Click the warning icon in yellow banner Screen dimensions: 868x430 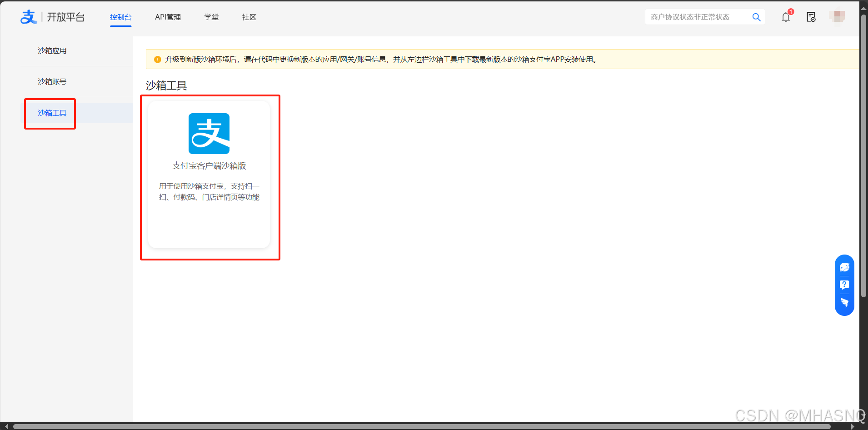click(158, 60)
